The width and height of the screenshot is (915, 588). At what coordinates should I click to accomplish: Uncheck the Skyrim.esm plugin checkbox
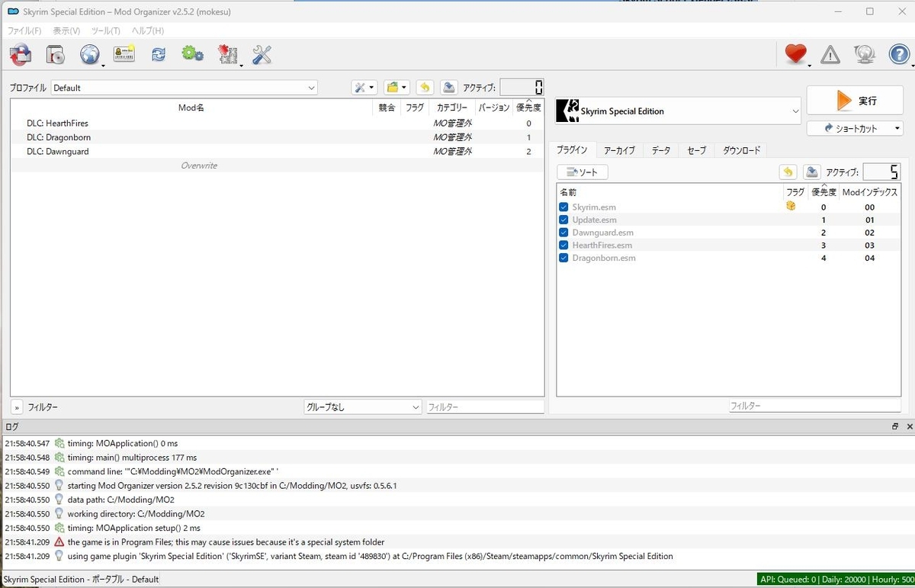(563, 207)
